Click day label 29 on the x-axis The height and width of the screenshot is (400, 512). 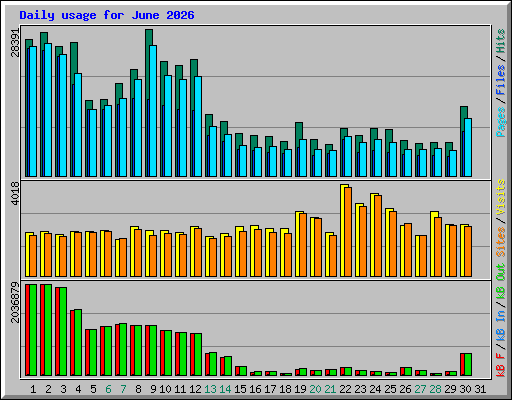click(450, 389)
